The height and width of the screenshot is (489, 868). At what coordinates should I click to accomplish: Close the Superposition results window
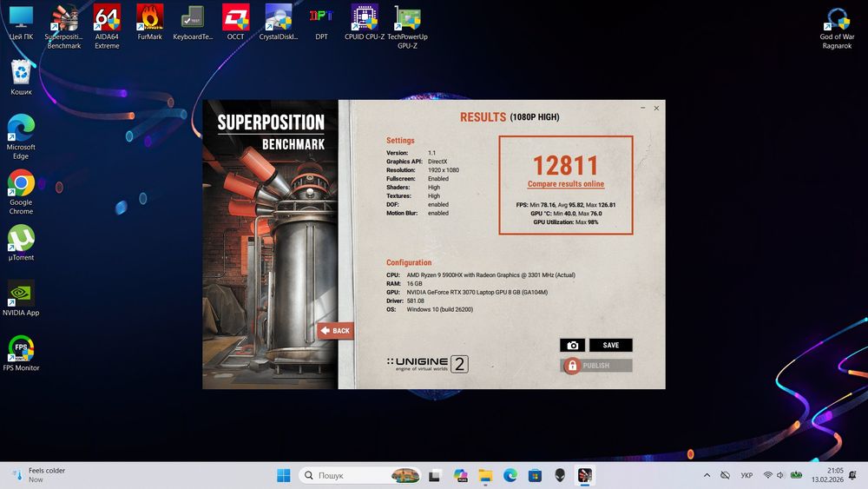[656, 108]
